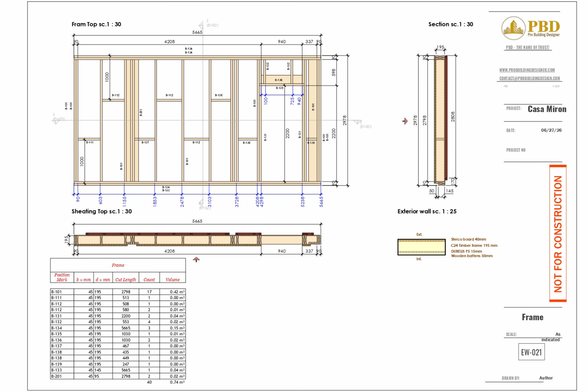Select the 'Fram Top sc.1 : 30' title
This screenshot has height=392, width=588.
pyautogui.click(x=96, y=24)
